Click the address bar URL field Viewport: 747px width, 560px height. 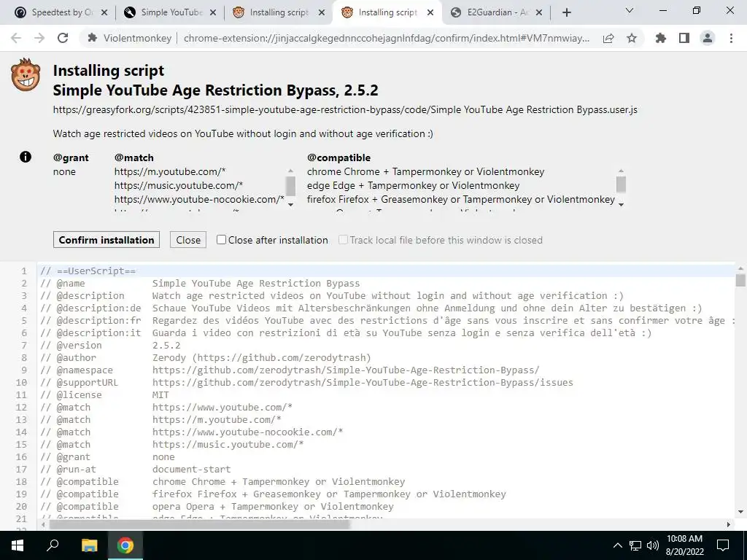coord(386,38)
